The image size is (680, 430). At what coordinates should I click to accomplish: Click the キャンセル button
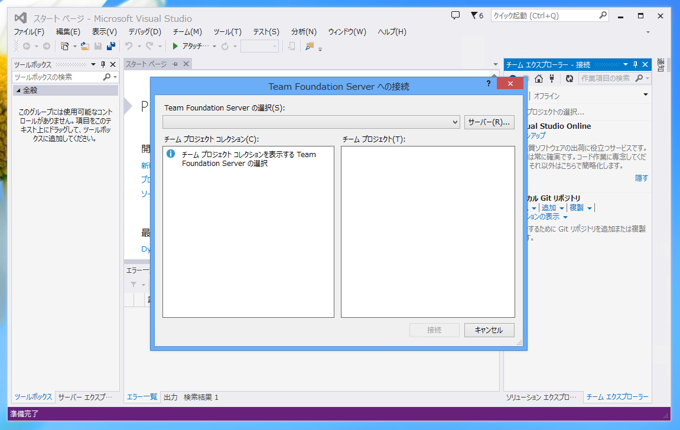[489, 330]
